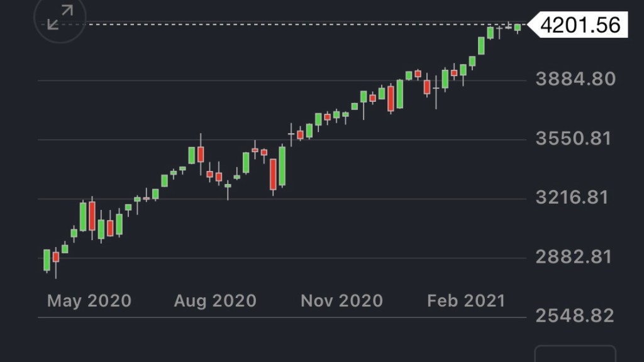The width and height of the screenshot is (644, 362).
Task: Select the tallest green candle before Nov 2020
Action: click(x=282, y=166)
